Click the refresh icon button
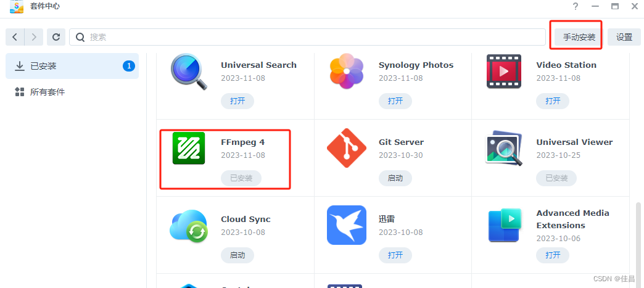 (56, 37)
